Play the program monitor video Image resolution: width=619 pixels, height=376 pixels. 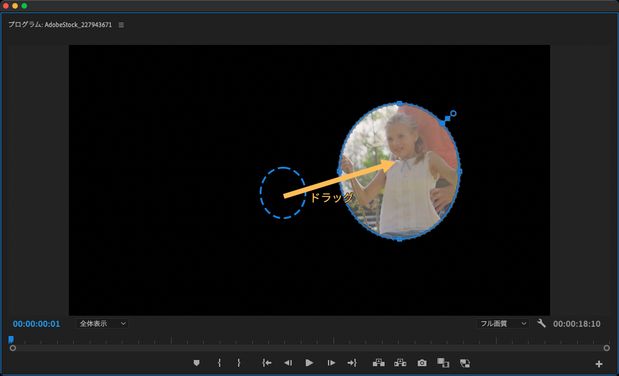click(x=310, y=363)
